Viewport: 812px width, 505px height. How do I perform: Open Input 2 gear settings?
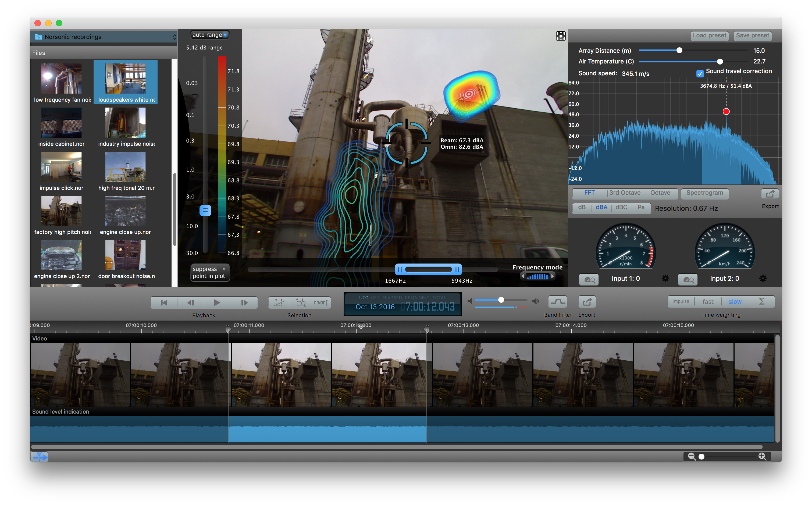763,278
